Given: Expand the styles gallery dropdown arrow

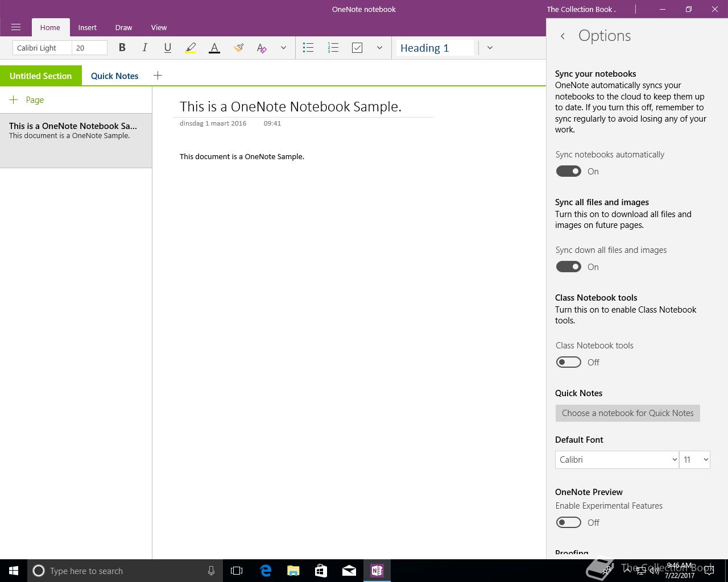Looking at the screenshot, I should point(490,48).
